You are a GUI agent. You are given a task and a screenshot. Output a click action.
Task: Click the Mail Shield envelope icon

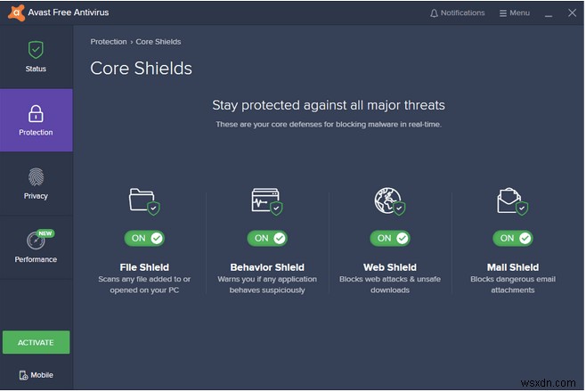coord(512,200)
